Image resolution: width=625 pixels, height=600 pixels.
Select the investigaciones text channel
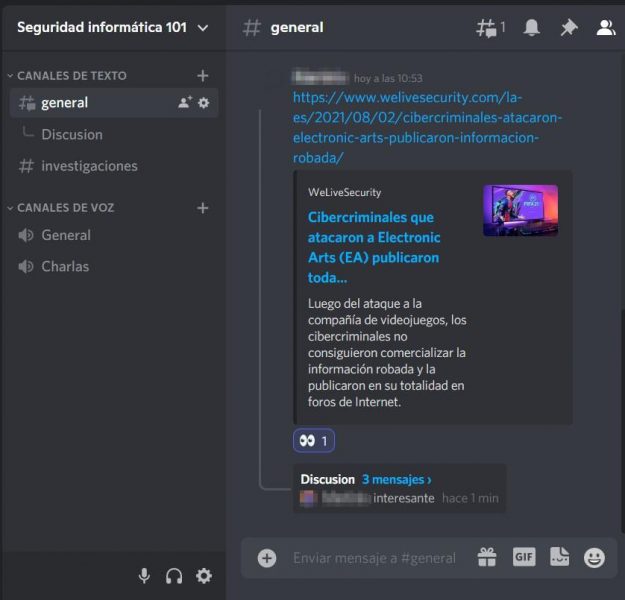[89, 166]
